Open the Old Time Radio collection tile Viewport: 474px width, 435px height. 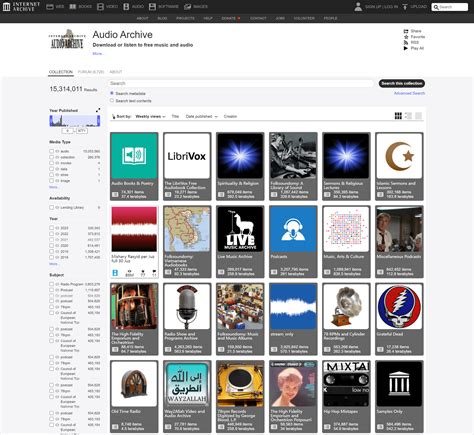[x=134, y=396]
